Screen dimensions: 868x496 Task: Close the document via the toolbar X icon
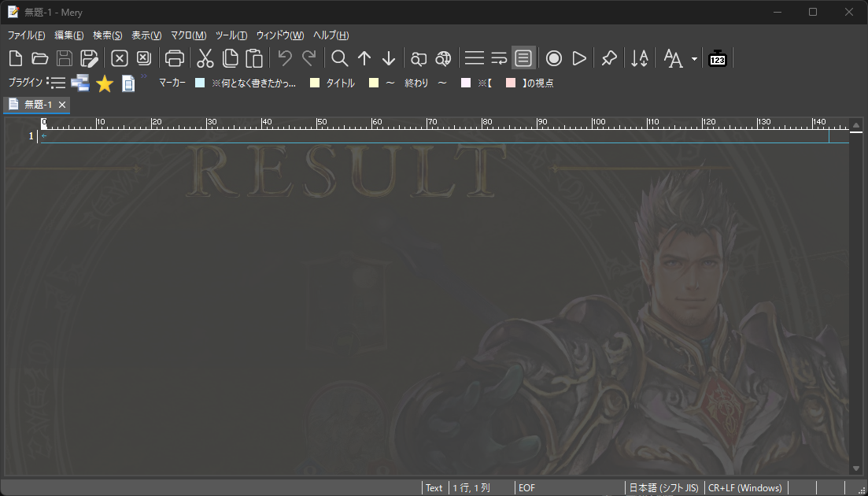[x=120, y=58]
